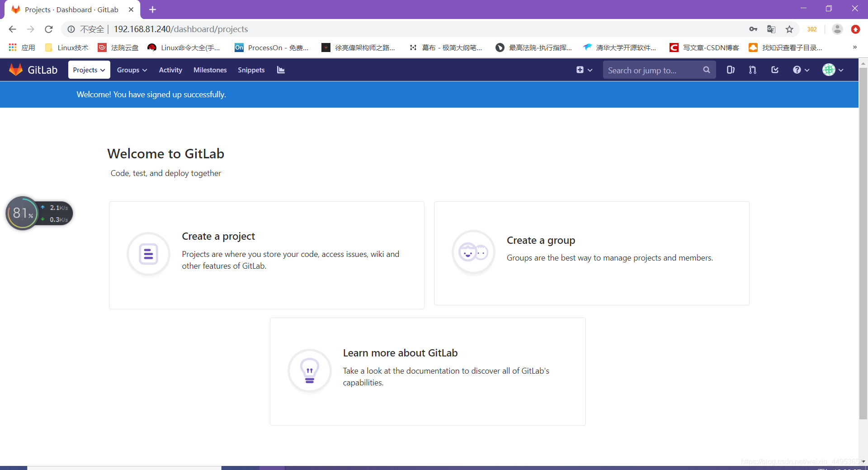Open the 法院云盘 bookmark
868x470 pixels.
click(118, 47)
